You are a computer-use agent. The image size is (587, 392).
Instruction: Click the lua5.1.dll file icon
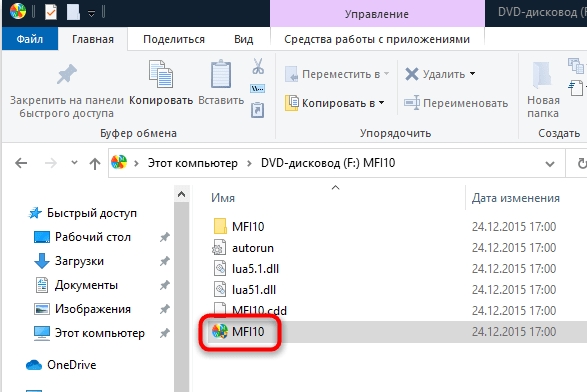click(x=220, y=268)
